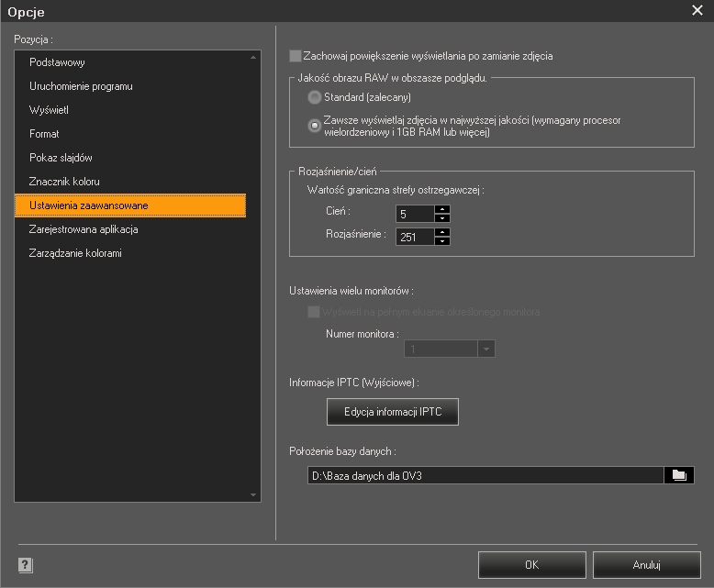Decrease the Cień value with down arrow
This screenshot has width=714, height=588.
442,218
